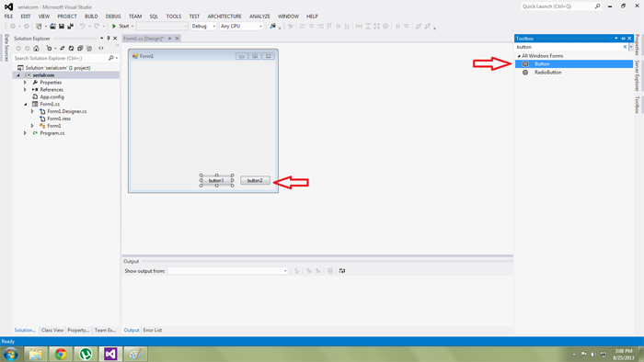Select Button control in Toolbox
The height and width of the screenshot is (362, 644).
pyautogui.click(x=574, y=64)
